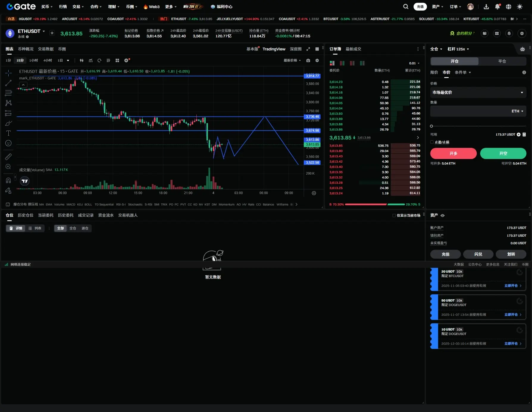Image resolution: width=532 pixels, height=412 pixels.
Task: Click the 闪兑 convert button
Action: [x=478, y=254]
